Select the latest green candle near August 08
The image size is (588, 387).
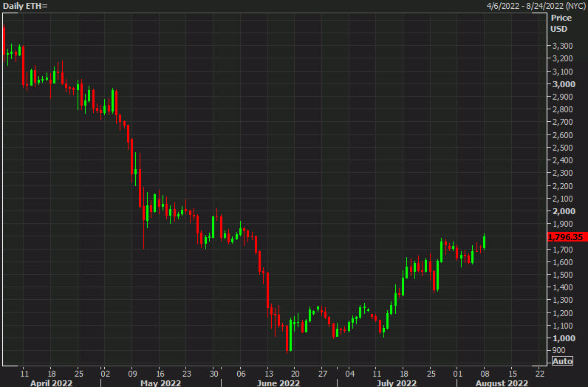[x=485, y=242]
